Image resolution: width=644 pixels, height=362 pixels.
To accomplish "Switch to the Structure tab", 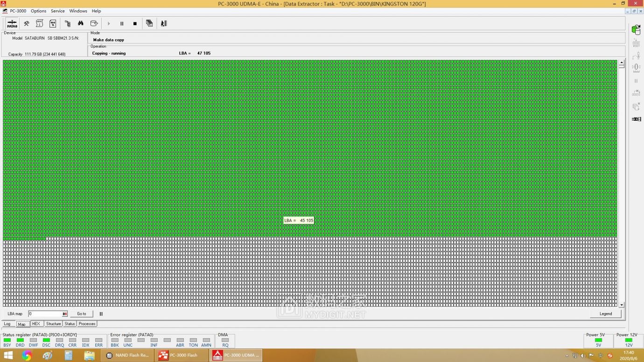I will (x=53, y=324).
